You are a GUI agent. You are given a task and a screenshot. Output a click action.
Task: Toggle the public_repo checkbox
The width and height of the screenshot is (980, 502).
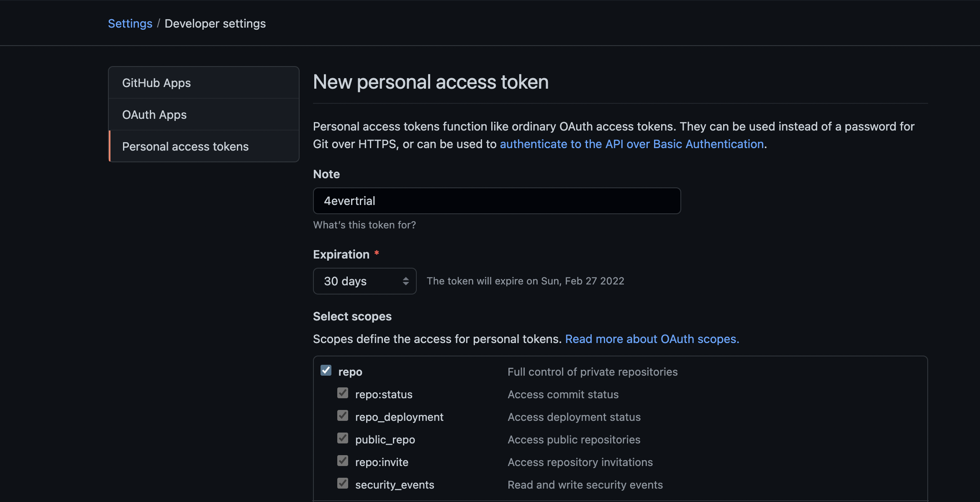[343, 438]
